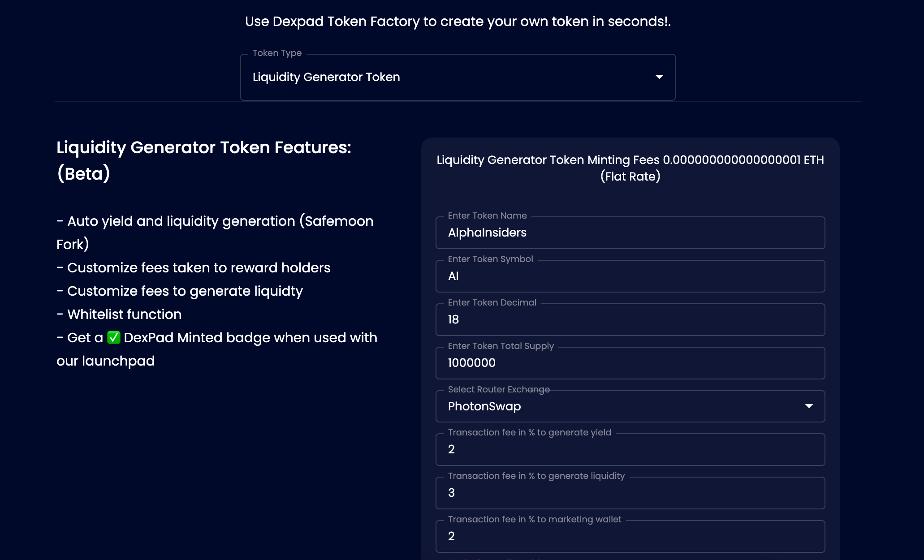Click the Liquidity Generator Token Features heading
924x560 pixels.
coord(204,160)
